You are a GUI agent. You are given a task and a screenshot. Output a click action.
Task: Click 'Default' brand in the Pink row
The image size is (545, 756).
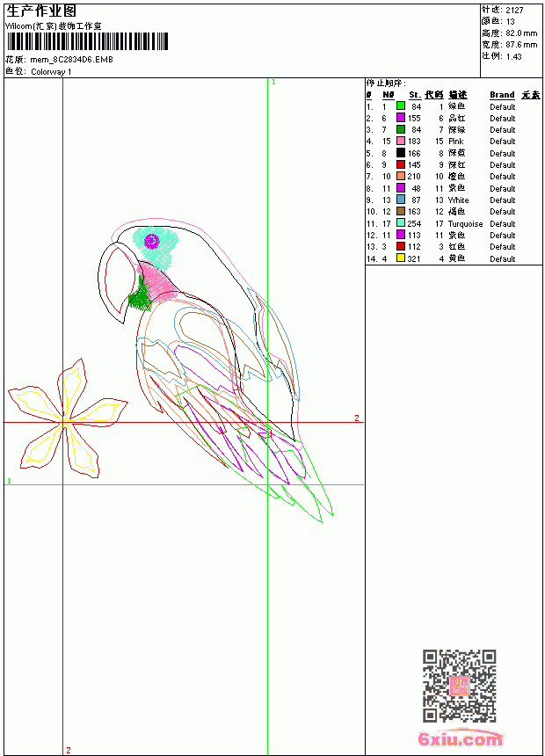[x=503, y=142]
